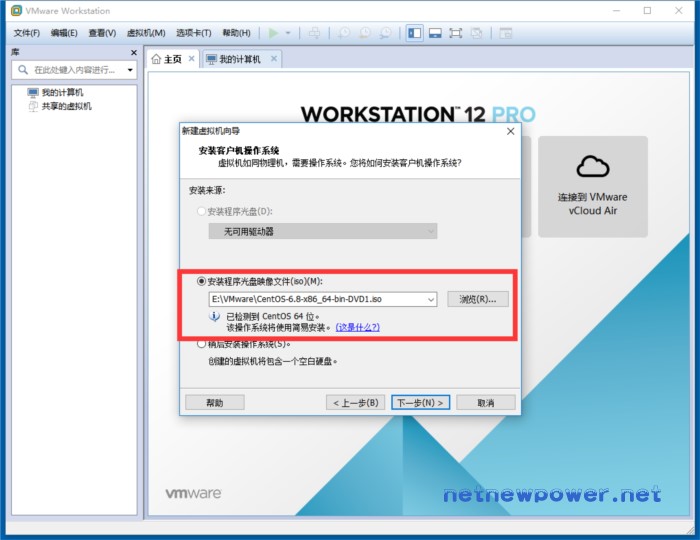Image resolution: width=700 pixels, height=540 pixels.
Task: Open the 这是什么? link
Action: pyautogui.click(x=358, y=328)
